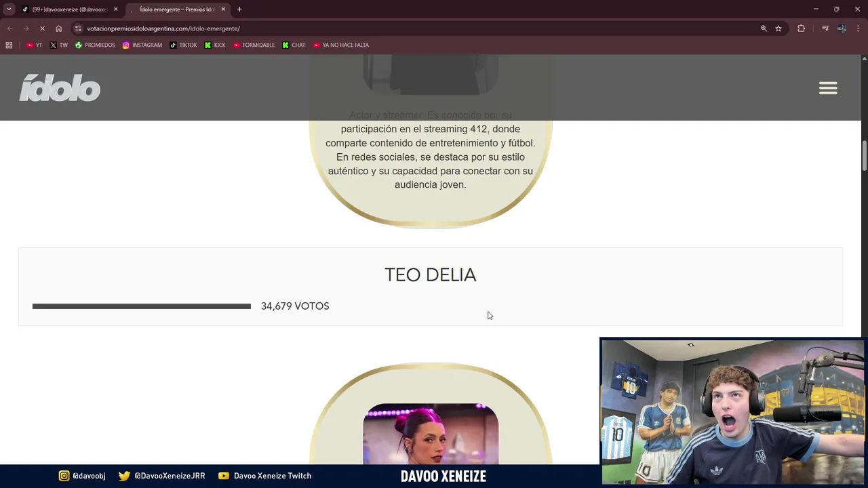
Task: Open the Chrome three-dot menu
Action: [859, 28]
